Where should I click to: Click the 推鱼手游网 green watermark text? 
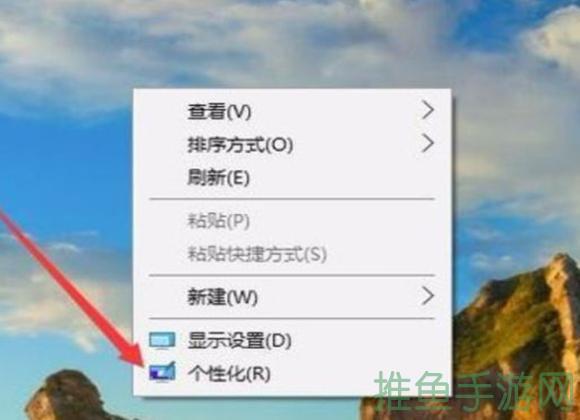click(475, 390)
